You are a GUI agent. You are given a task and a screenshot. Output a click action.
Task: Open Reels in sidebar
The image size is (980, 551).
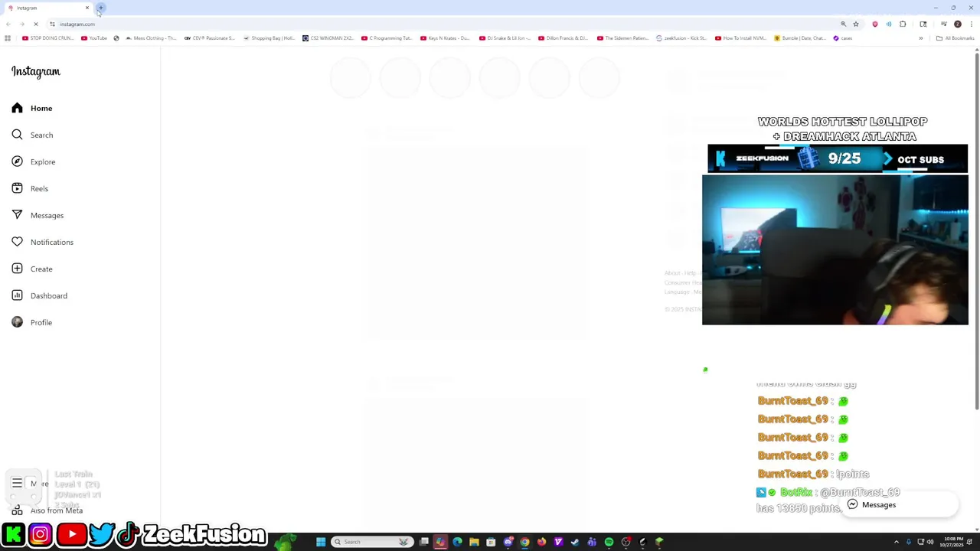[30, 188]
